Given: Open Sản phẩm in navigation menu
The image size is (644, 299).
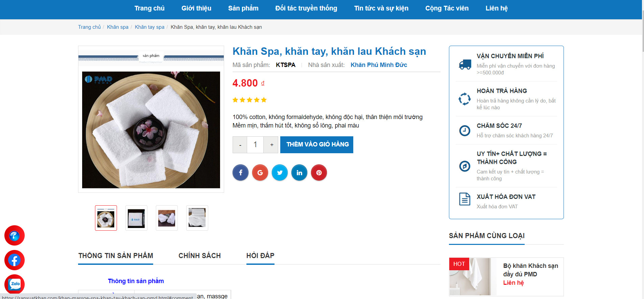Looking at the screenshot, I should pos(243,8).
